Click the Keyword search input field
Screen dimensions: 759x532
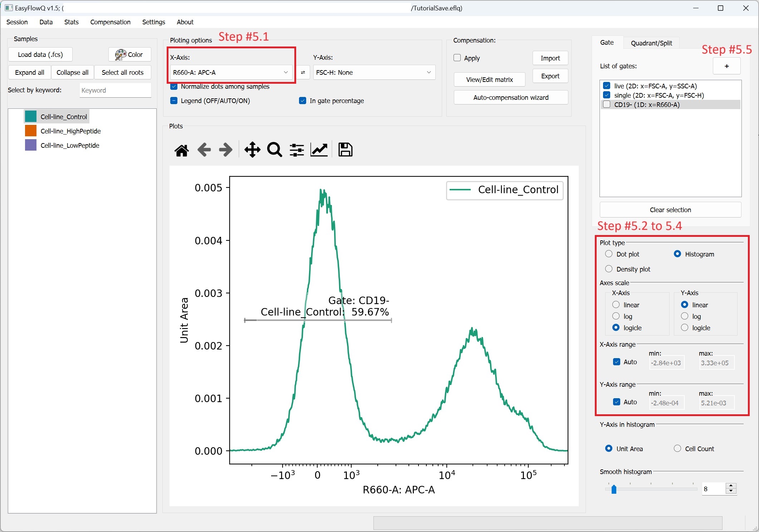point(115,91)
